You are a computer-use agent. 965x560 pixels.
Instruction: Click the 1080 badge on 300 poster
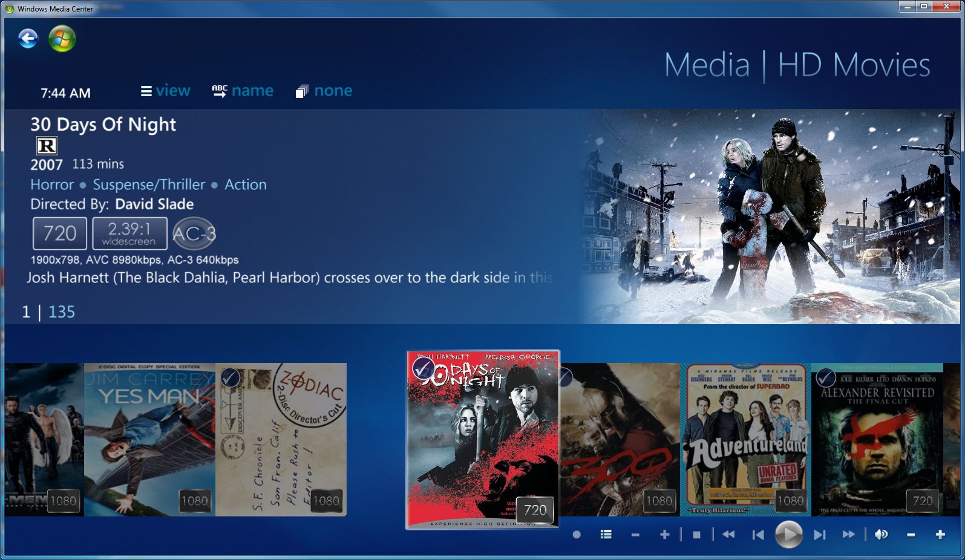[x=659, y=501]
